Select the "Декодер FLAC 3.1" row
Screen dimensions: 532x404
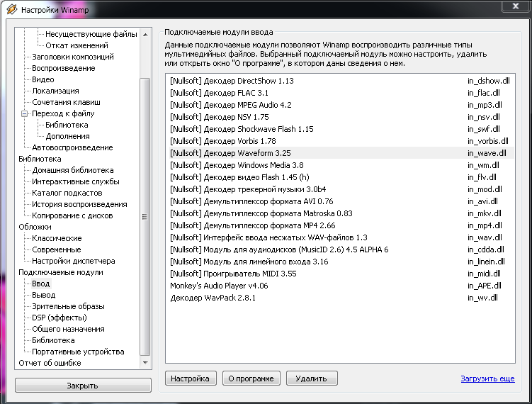tap(340, 93)
